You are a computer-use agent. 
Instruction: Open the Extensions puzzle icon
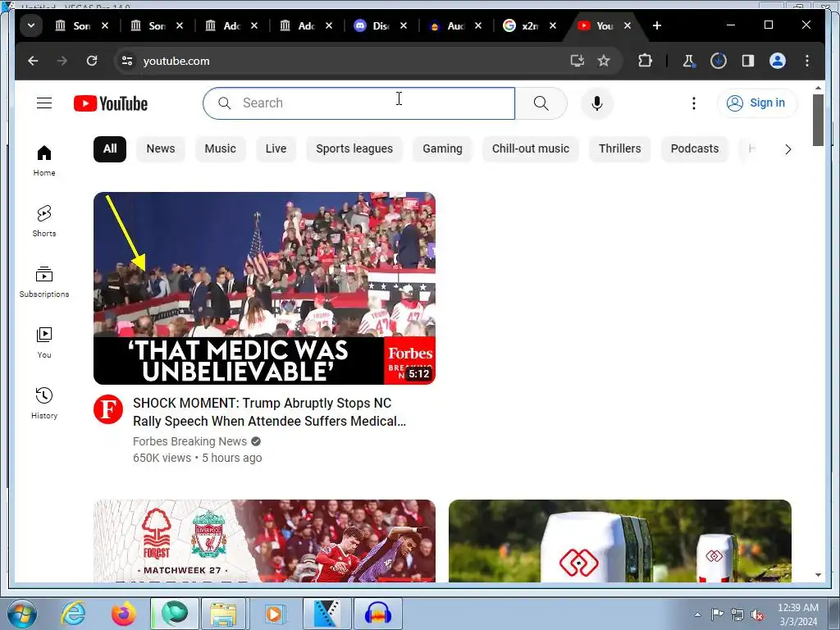pyautogui.click(x=645, y=61)
